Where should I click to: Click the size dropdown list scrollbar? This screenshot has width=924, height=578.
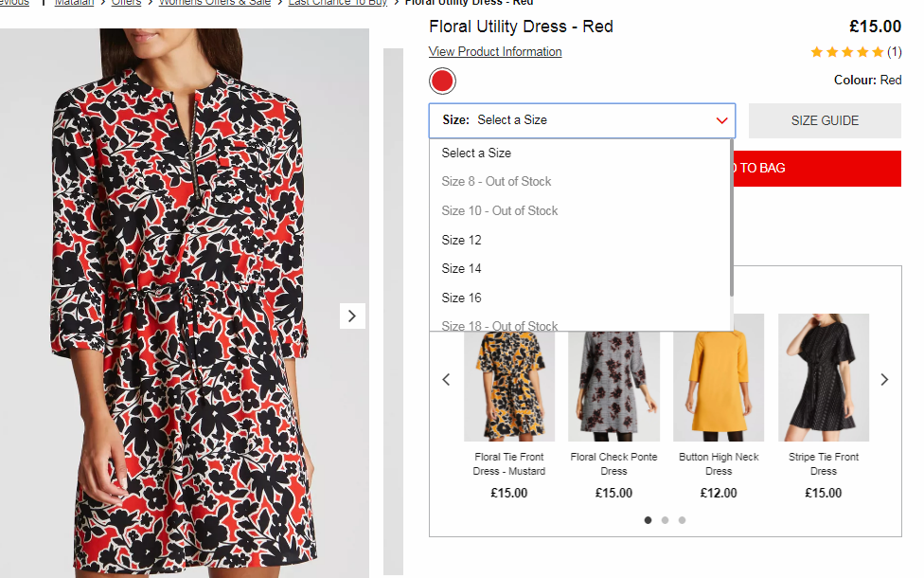732,218
